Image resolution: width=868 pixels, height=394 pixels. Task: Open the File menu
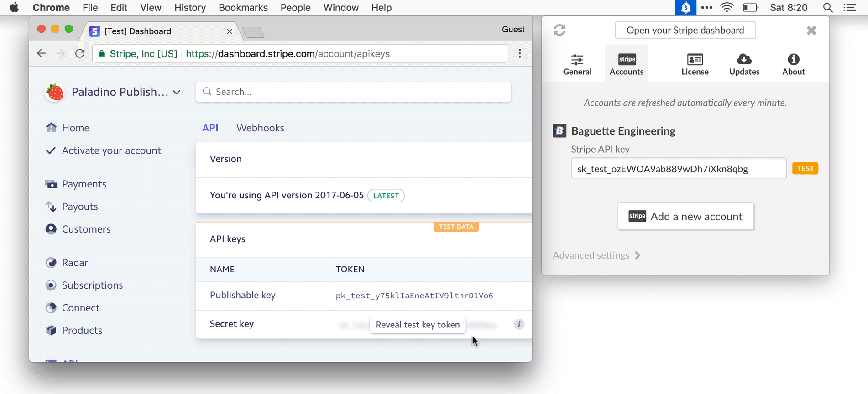(90, 8)
